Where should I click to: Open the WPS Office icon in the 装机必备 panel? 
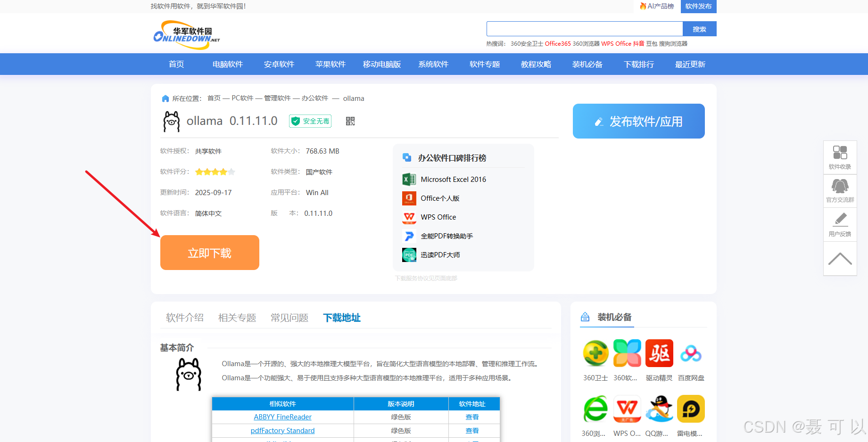coord(627,409)
